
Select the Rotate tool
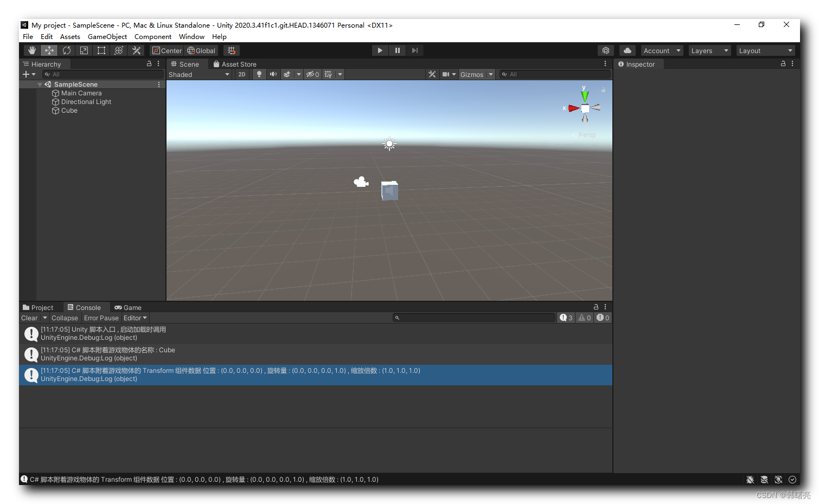coord(66,50)
